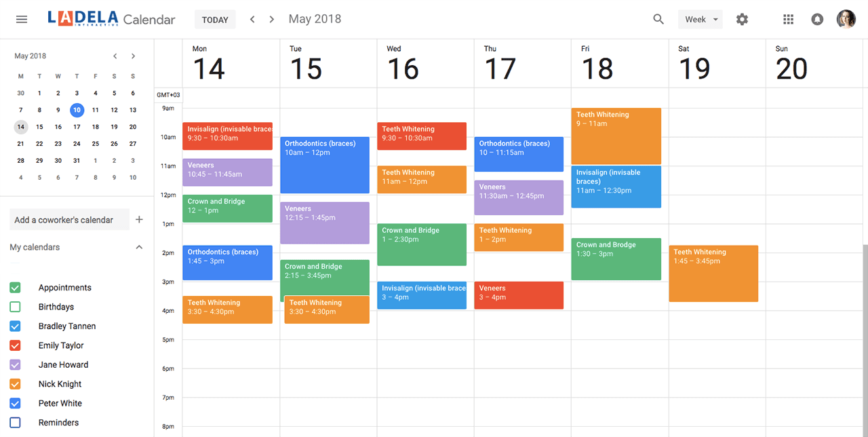868x437 pixels.
Task: Open Tuesday Veneers 12:15 event
Action: tap(325, 223)
